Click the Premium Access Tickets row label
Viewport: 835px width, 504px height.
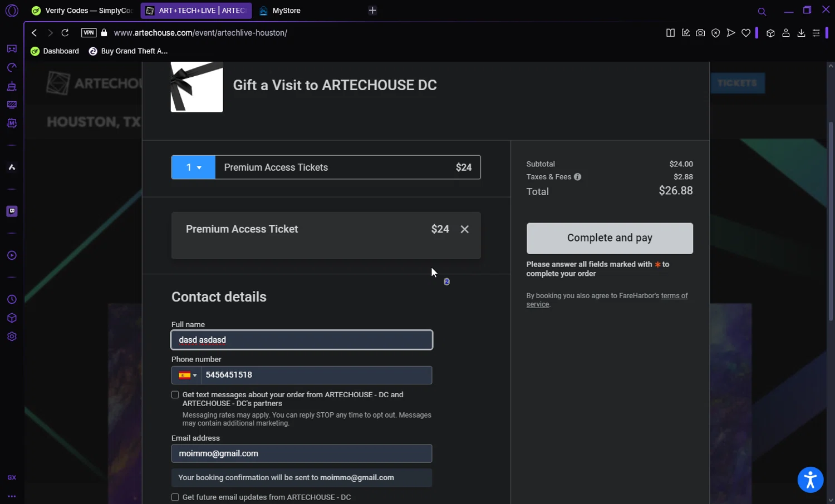pos(276,167)
